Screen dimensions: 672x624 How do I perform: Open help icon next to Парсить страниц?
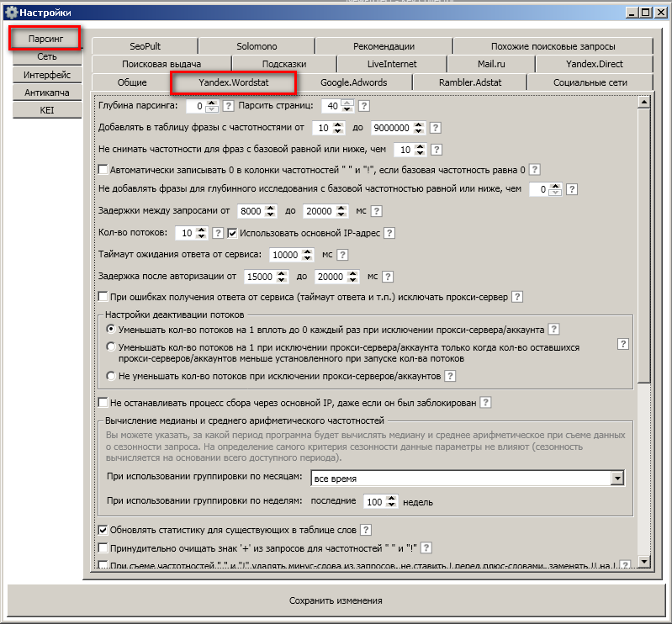pos(364,106)
